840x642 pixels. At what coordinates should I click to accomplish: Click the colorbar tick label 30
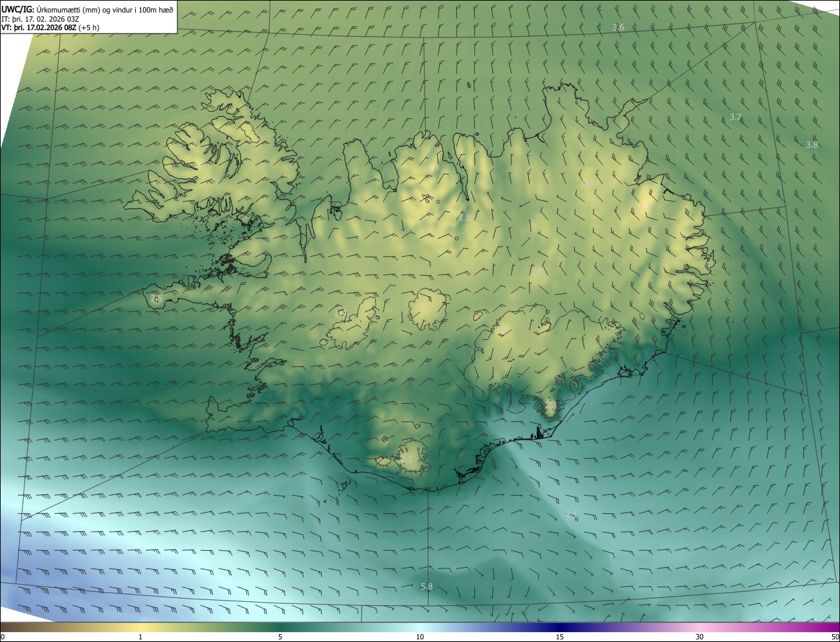700,637
